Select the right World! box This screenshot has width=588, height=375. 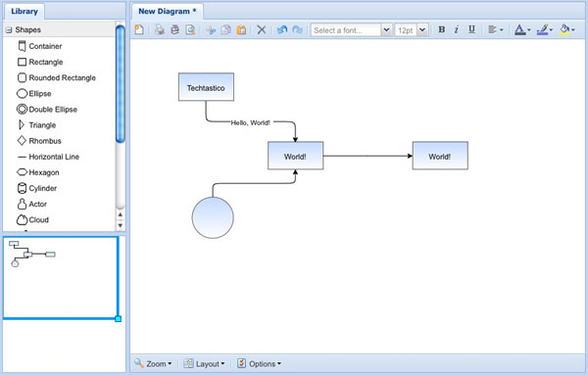coord(440,156)
